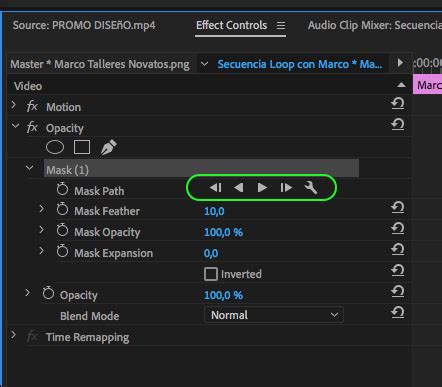Viewport: 442px width, 387px height.
Task: Toggle Mask Opacity animation stopwatch
Action: pyautogui.click(x=62, y=230)
